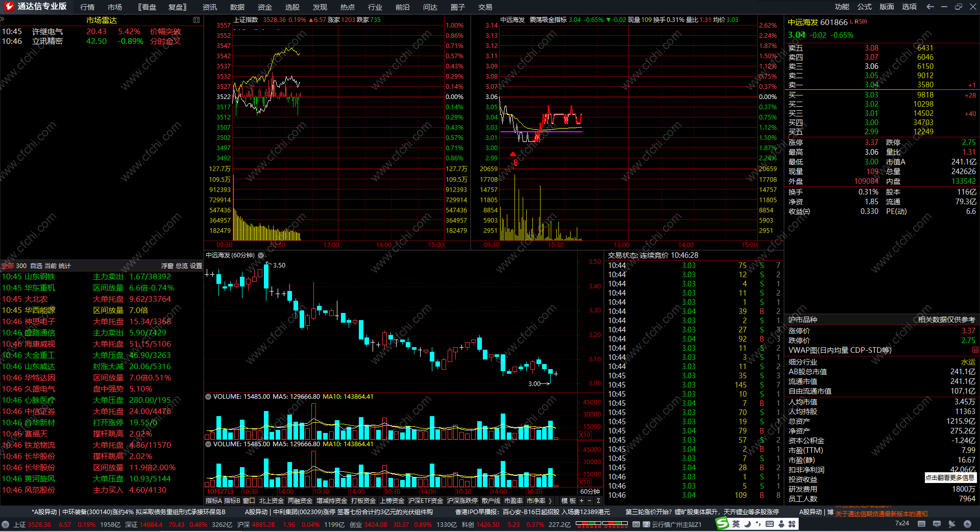980x532 pixels.
Task: Toggle the first VOLUME indicator panel arrow
Action: 208,397
